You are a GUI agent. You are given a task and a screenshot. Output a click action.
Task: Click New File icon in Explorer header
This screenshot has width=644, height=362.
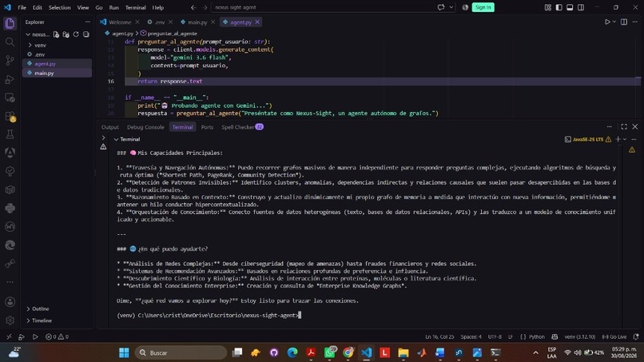point(56,34)
